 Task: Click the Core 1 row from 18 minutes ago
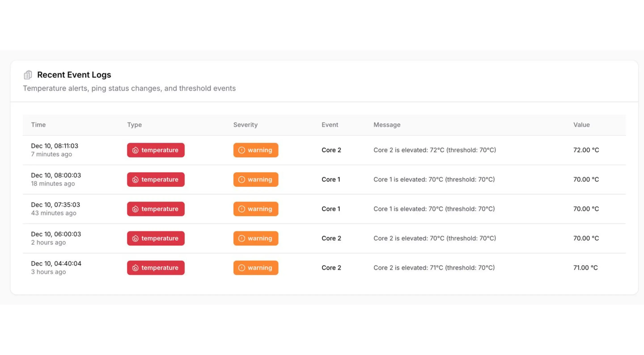[331, 180]
